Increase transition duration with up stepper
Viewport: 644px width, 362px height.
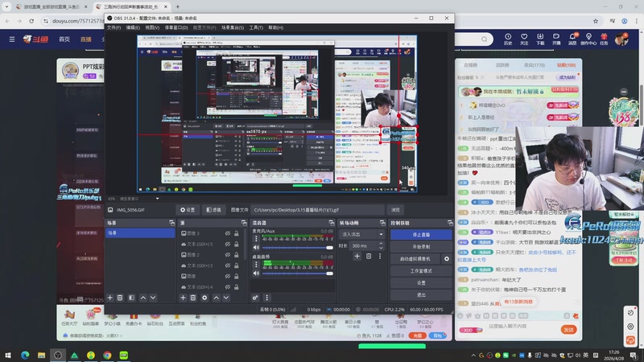point(381,244)
